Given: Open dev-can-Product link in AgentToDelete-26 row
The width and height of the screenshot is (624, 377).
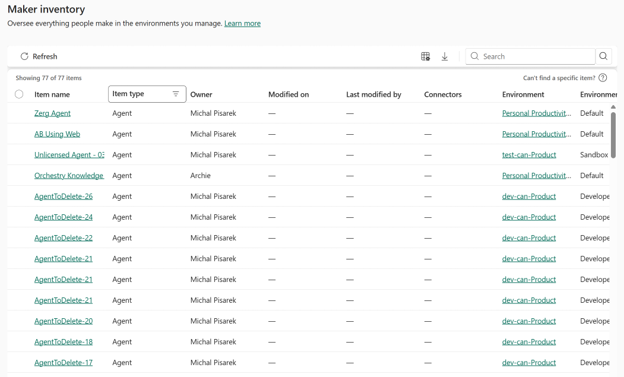Looking at the screenshot, I should tap(529, 196).
